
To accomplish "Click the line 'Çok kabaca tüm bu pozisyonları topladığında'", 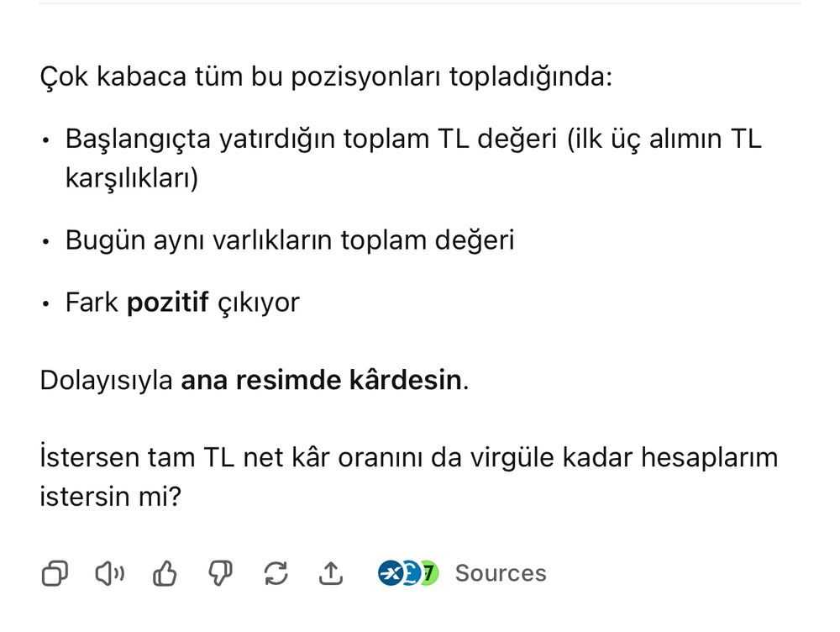I will [326, 77].
